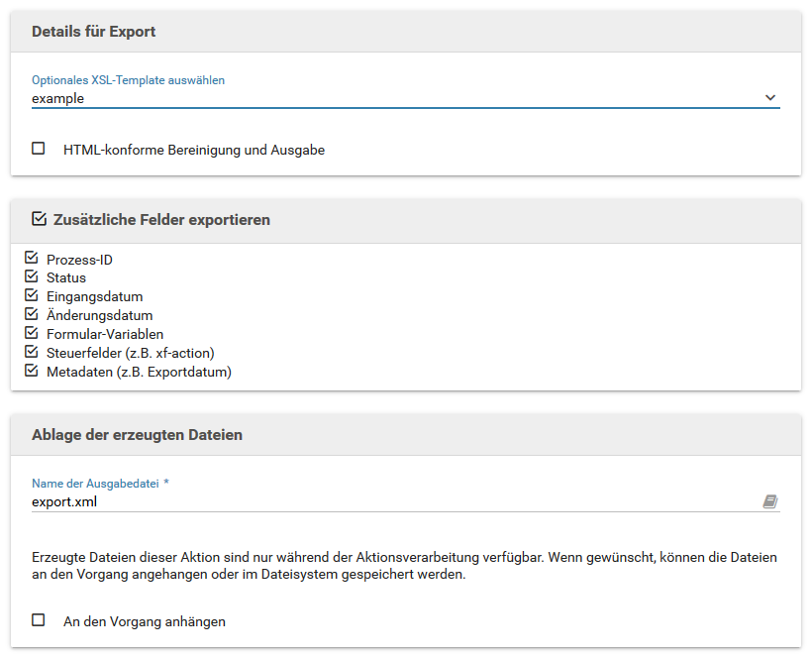The height and width of the screenshot is (658, 812).
Task: Uncheck the Prozess-ID checkbox
Action: (31, 258)
